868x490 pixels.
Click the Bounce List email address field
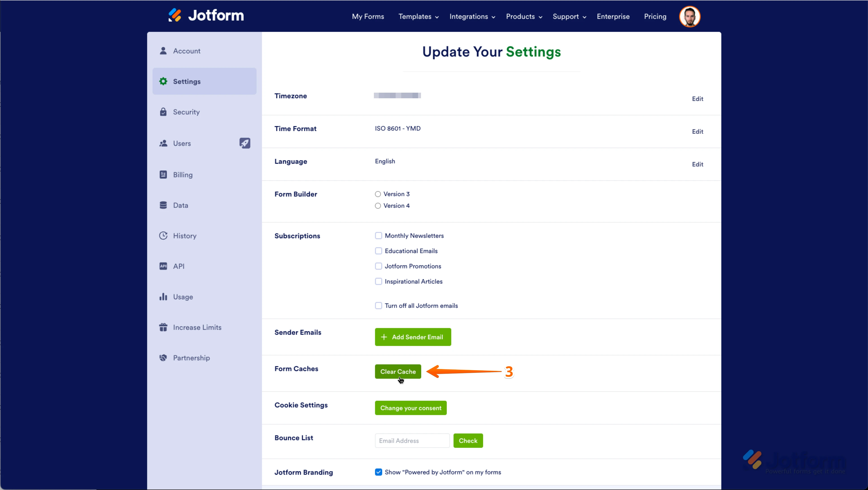point(412,441)
